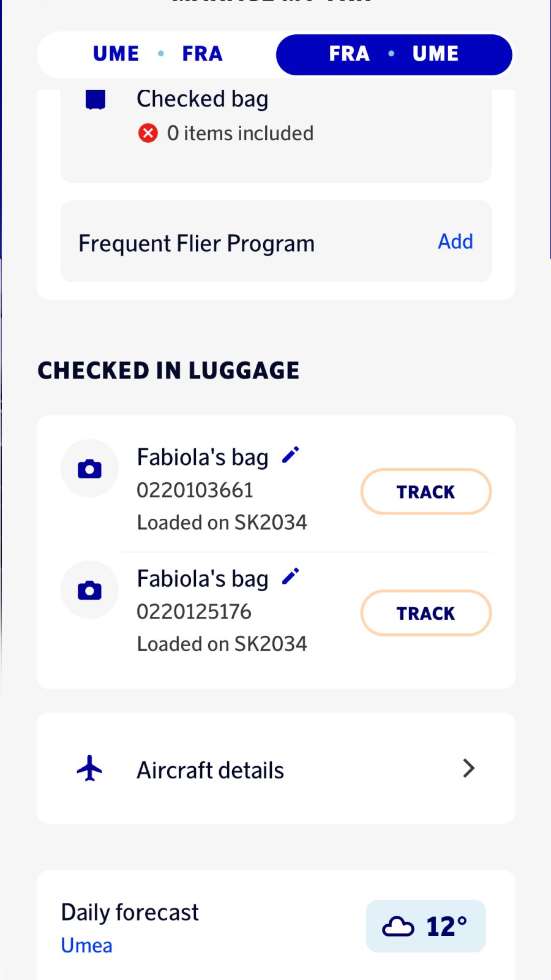This screenshot has width=551, height=980.
Task: Track the bag numbered 0220125176
Action: pyautogui.click(x=425, y=612)
